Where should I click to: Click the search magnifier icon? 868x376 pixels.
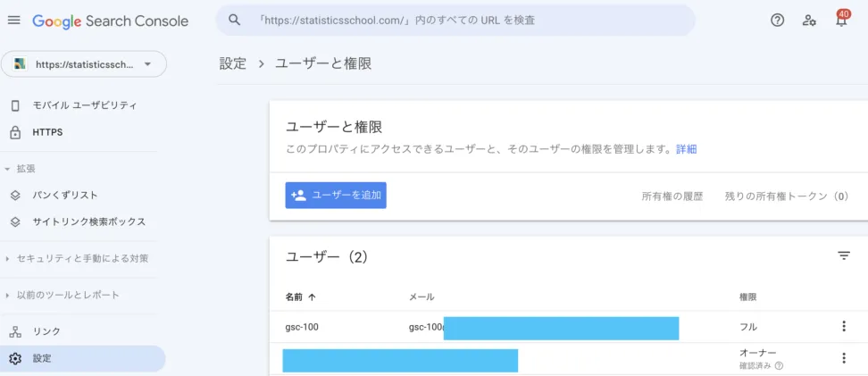(235, 20)
